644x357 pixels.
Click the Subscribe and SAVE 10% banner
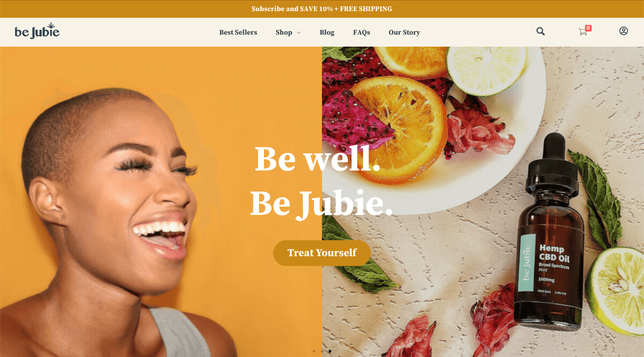click(322, 9)
